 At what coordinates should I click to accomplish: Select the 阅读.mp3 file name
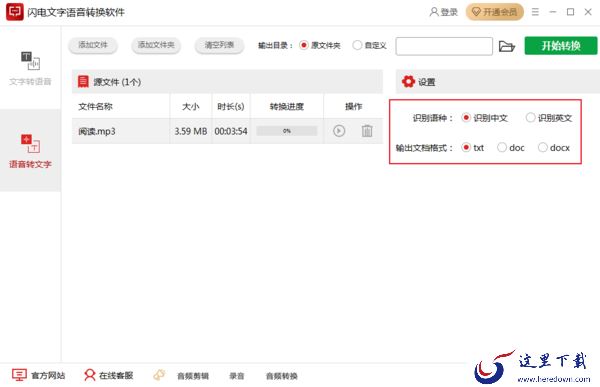[97, 131]
